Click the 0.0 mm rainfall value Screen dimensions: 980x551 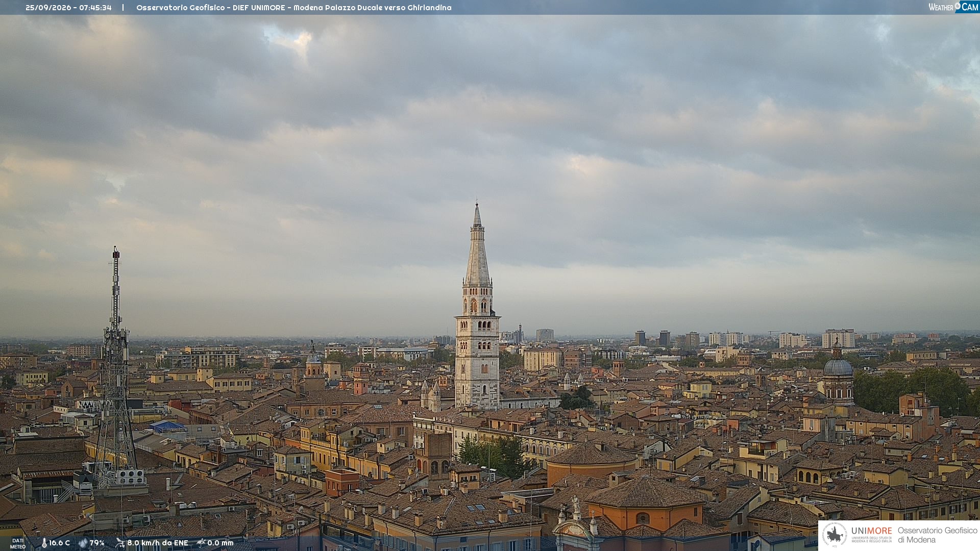point(220,543)
